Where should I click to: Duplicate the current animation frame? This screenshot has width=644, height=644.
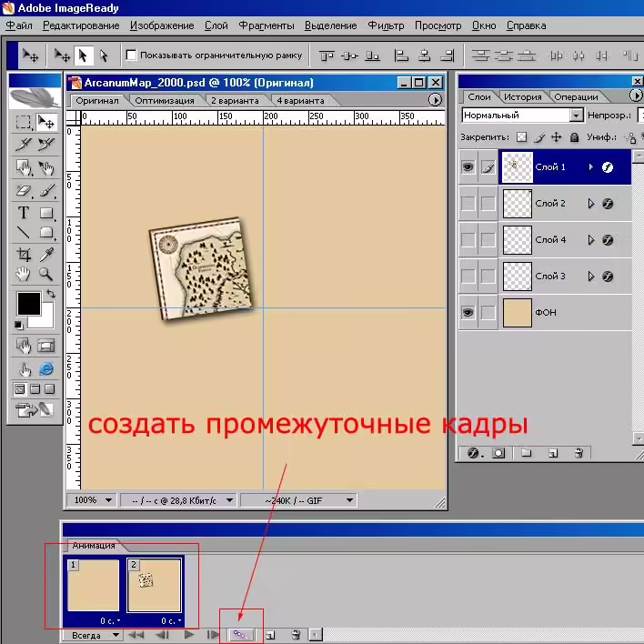coord(270,635)
